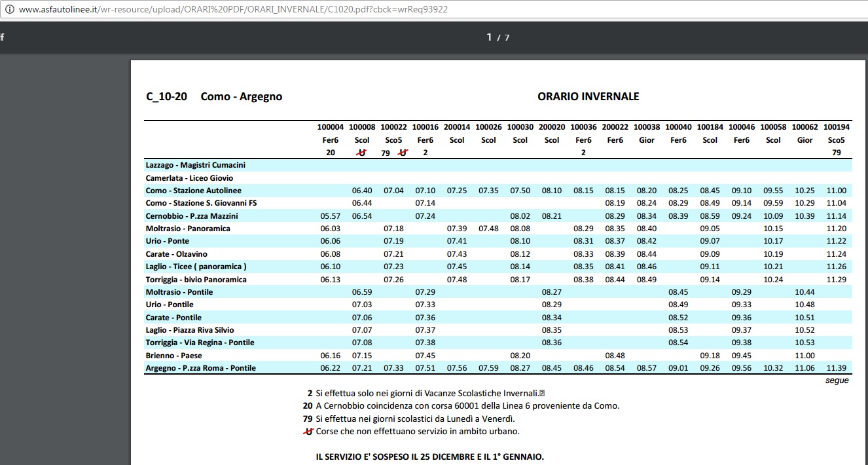Screen dimensions: 868x465
Task: Click the crossed-out U icon in the footnote legend
Action: coord(308,431)
